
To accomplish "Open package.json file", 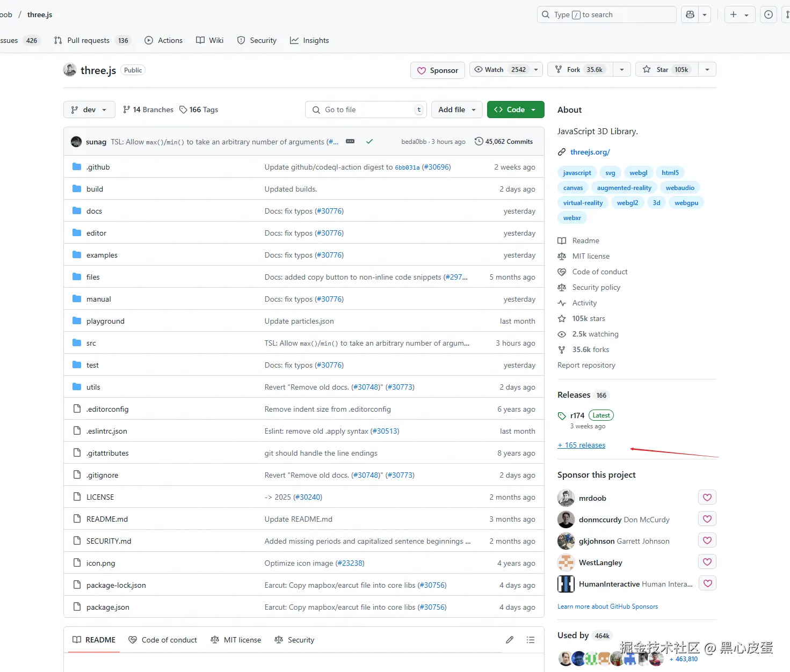I will click(108, 607).
